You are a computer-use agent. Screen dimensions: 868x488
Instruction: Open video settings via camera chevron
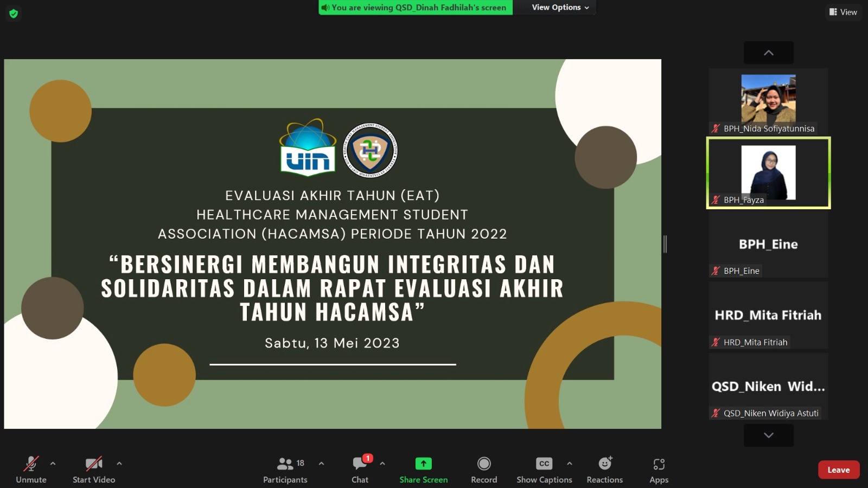[x=119, y=464]
